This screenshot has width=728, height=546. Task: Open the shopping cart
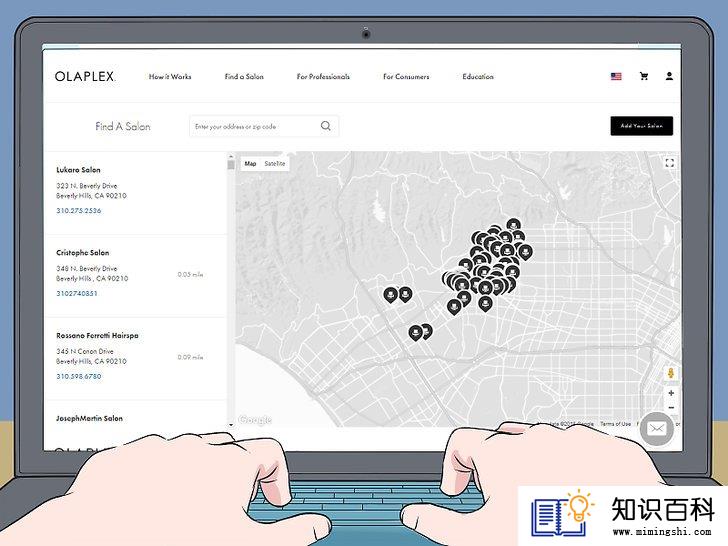[644, 76]
